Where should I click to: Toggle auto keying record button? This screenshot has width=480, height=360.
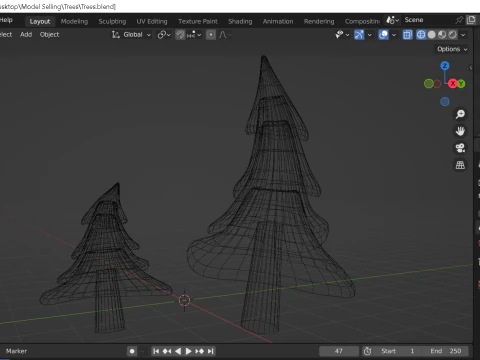(x=132, y=351)
